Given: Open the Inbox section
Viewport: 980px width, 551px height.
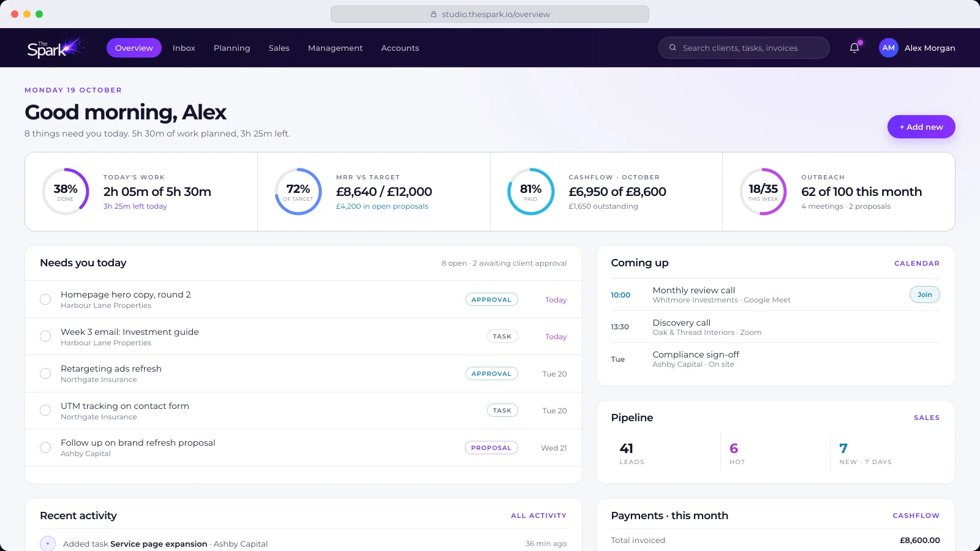Looking at the screenshot, I should point(184,48).
